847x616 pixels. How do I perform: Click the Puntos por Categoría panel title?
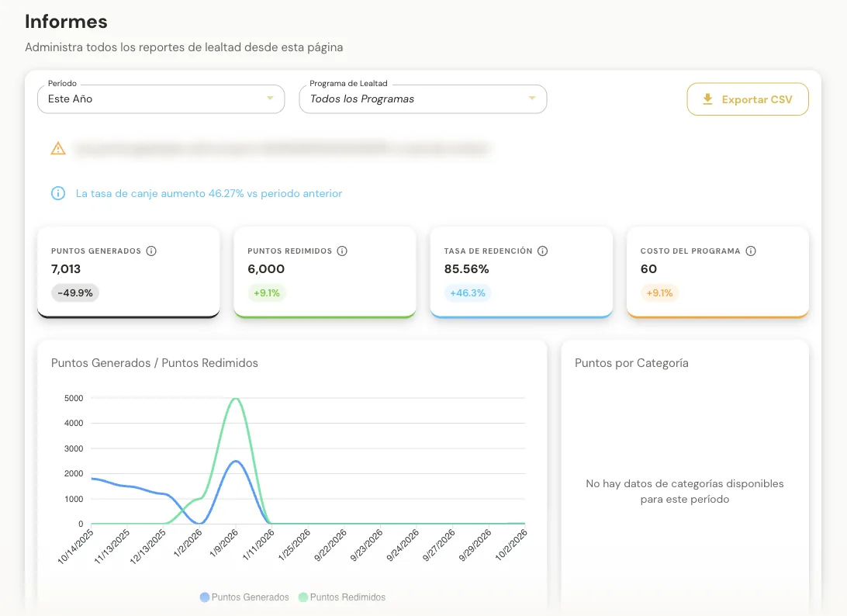pos(631,363)
